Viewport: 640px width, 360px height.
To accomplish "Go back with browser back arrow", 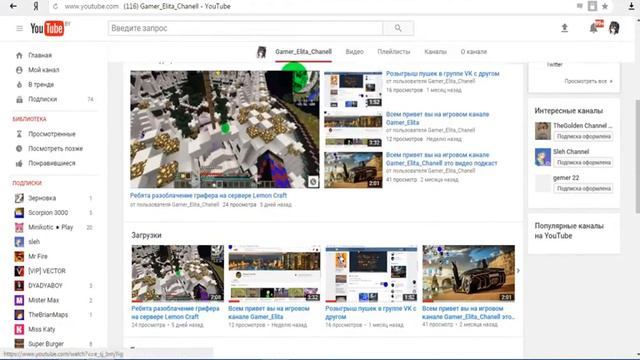I will pos(13,6).
